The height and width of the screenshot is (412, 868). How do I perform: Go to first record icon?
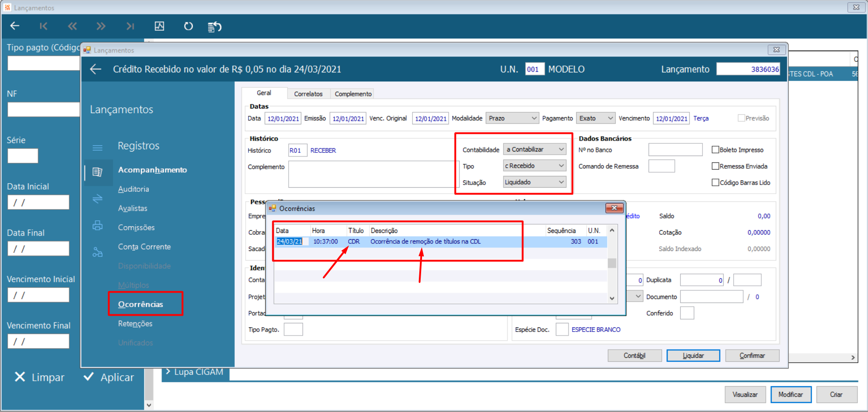pos(43,26)
